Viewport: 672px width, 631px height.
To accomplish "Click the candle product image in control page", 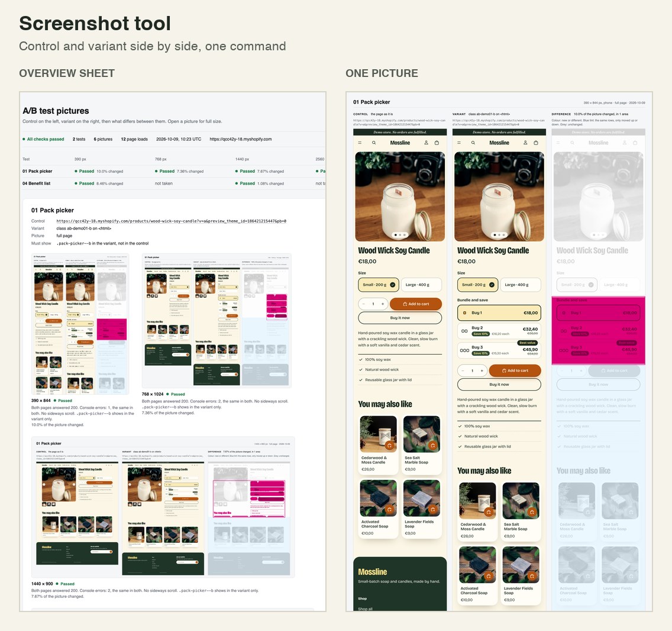I will [x=400, y=197].
